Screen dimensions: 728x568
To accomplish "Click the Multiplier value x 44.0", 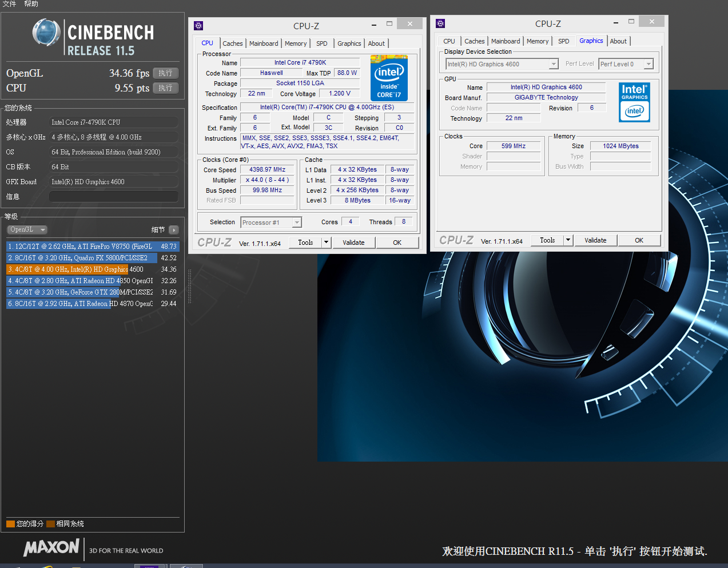I will (267, 180).
